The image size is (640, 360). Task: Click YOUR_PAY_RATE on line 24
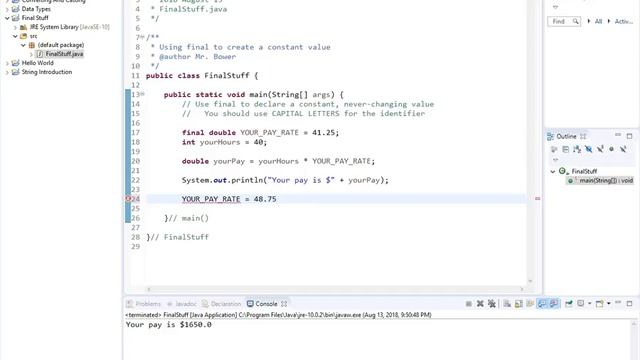211,199
